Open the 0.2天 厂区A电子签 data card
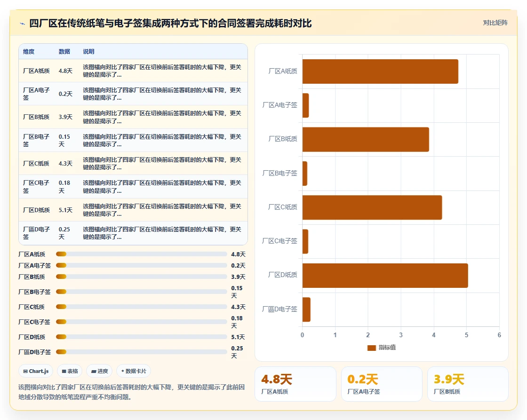The height and width of the screenshot is (420, 527). (382, 384)
